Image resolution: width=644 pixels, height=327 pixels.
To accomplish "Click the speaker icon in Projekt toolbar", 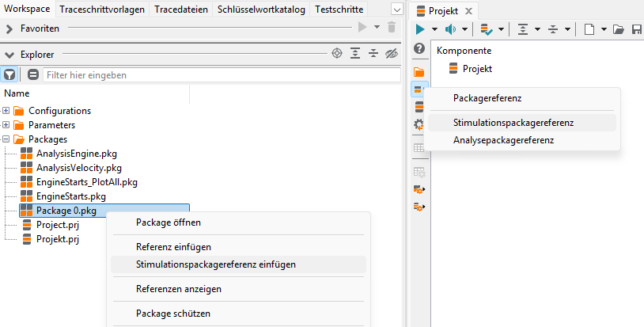I will (x=450, y=29).
